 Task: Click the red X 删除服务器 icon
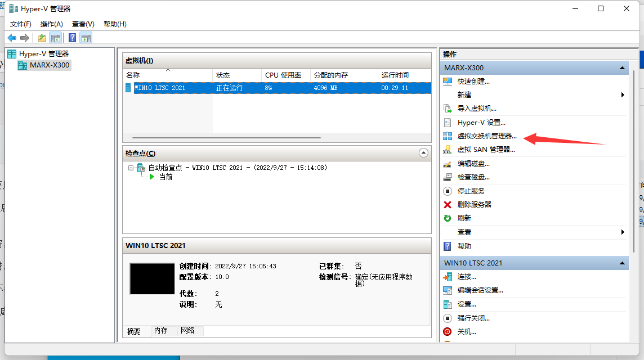pos(448,205)
